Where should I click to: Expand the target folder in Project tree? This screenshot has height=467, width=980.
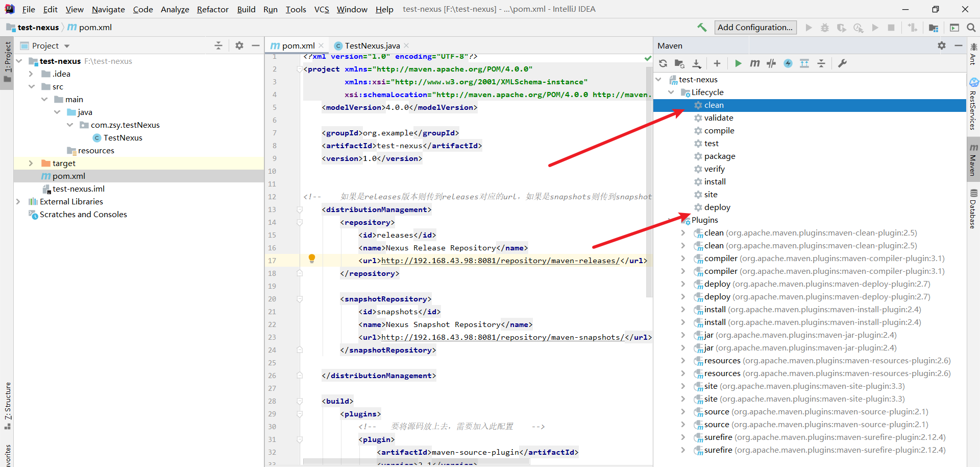coord(31,164)
